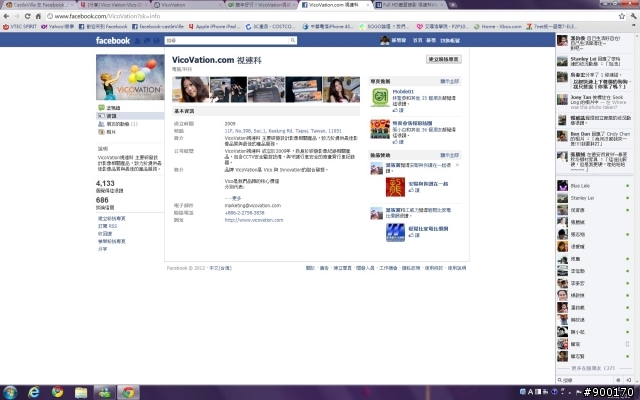Open http://www.vicovation.com website link
Viewport: 640px width, 400px height.
tap(253, 220)
